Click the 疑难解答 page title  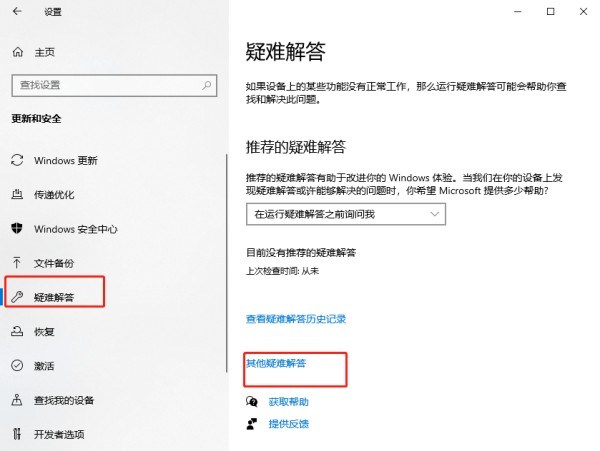click(285, 51)
